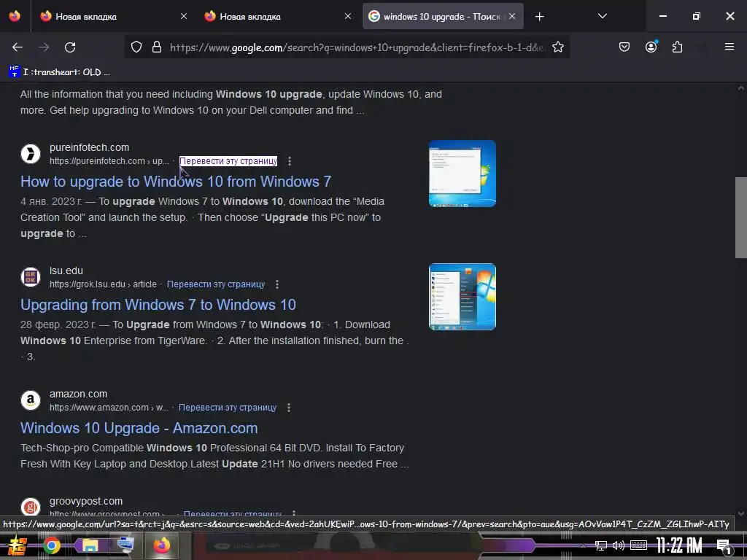
Task: Translate the pureinfotech.com page link
Action: 228,161
